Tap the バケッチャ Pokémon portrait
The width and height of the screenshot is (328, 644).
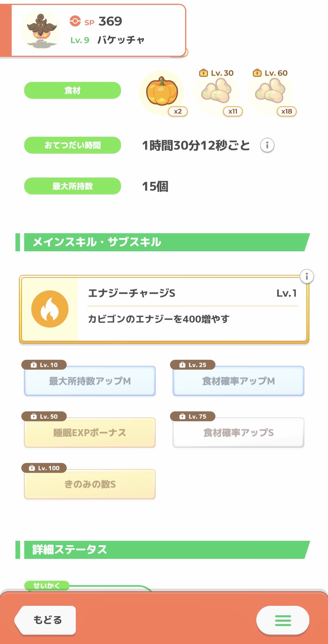[41, 30]
